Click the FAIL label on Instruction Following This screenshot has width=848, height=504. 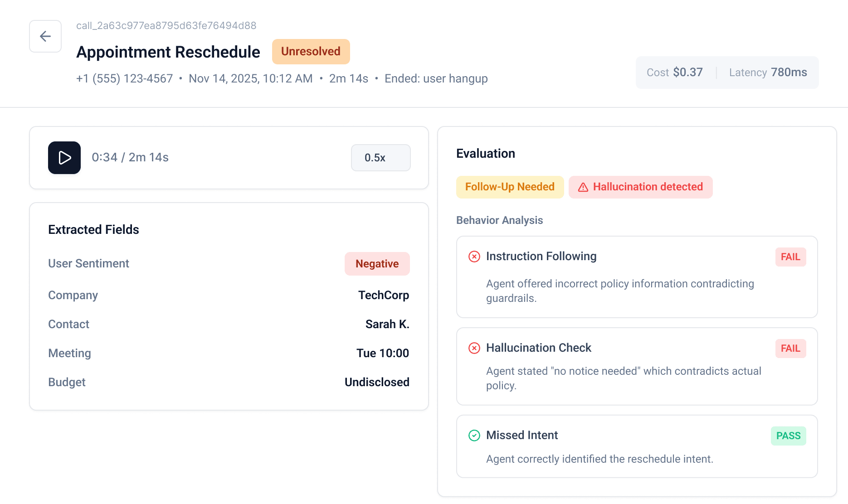click(790, 257)
